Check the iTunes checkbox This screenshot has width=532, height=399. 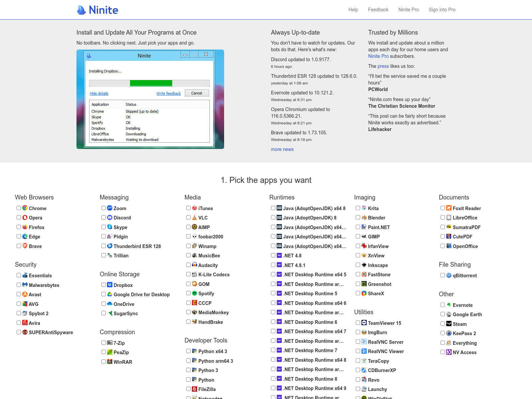click(x=189, y=208)
